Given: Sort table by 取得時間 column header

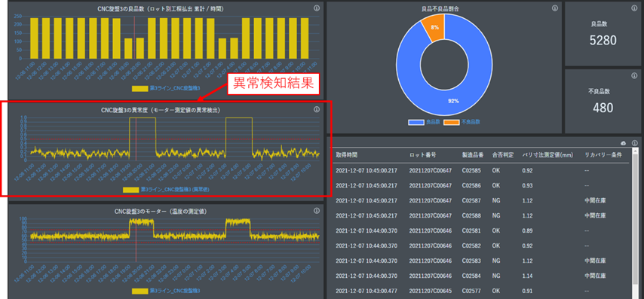Looking at the screenshot, I should 347,155.
